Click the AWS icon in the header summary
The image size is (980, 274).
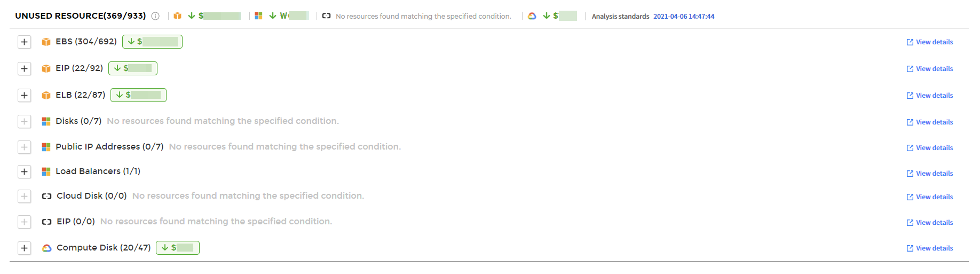coord(178,16)
